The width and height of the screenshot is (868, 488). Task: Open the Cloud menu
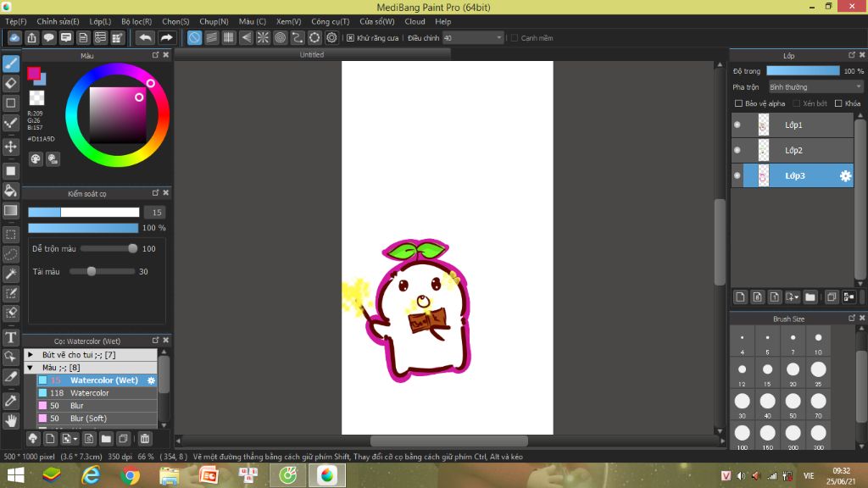[x=415, y=21]
